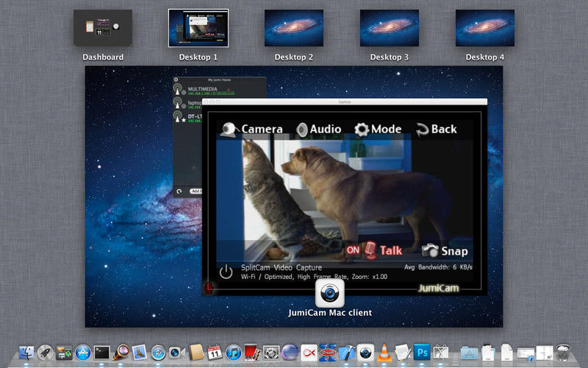
Task: Click the small red microphone icon at the JumiCam bottom-left corner
Action: click(209, 288)
